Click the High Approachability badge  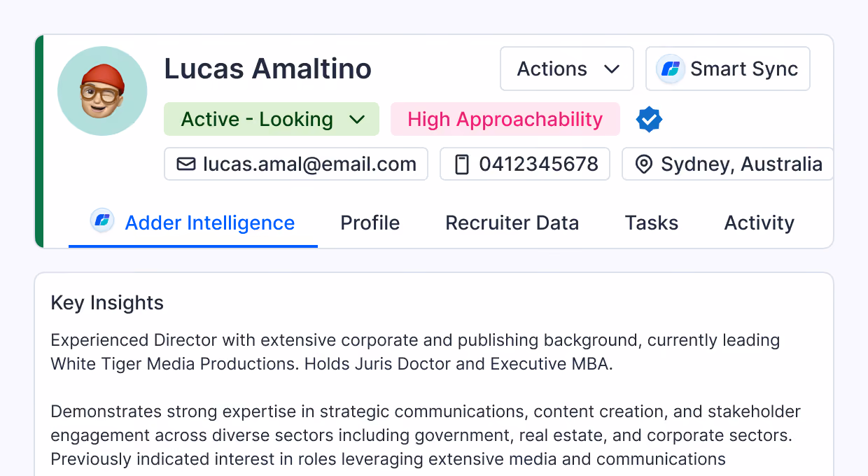coord(505,119)
